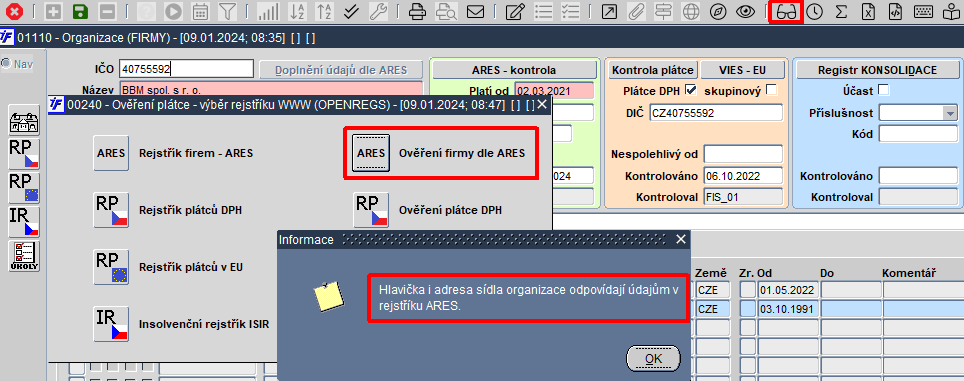
Task: Click ÚKOLY tasks icon in left sidebar
Action: tap(24, 256)
